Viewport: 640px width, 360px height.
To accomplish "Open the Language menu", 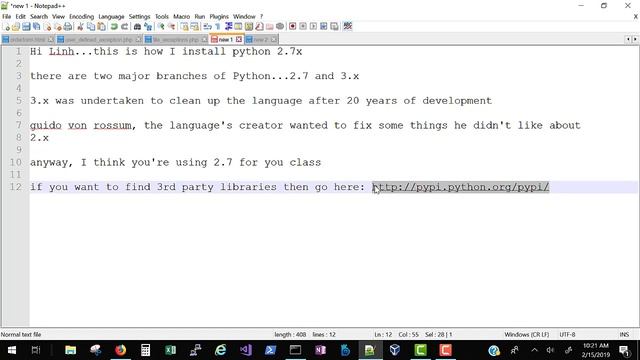I will [111, 17].
